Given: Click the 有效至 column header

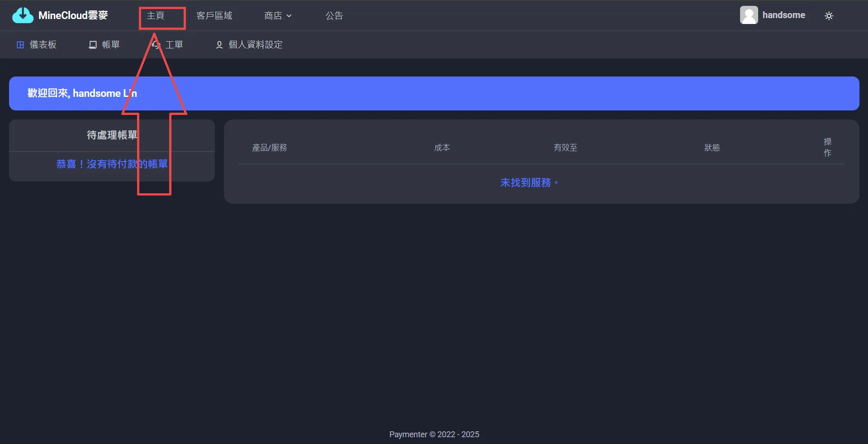Looking at the screenshot, I should coord(565,148).
